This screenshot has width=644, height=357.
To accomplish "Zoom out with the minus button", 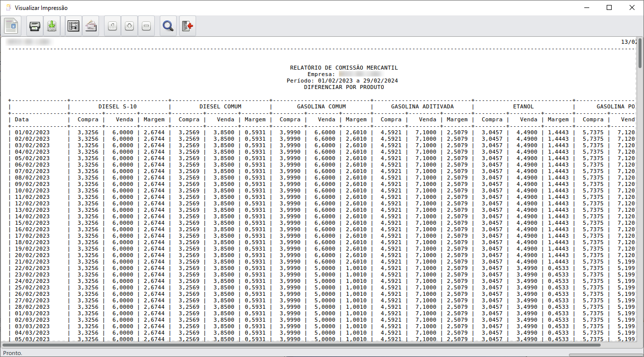I will (146, 26).
